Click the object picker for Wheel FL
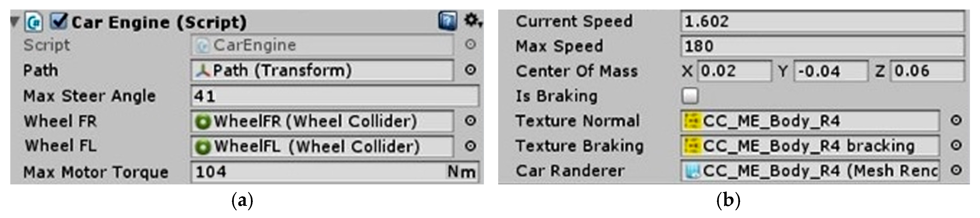The height and width of the screenshot is (218, 980). tap(470, 146)
